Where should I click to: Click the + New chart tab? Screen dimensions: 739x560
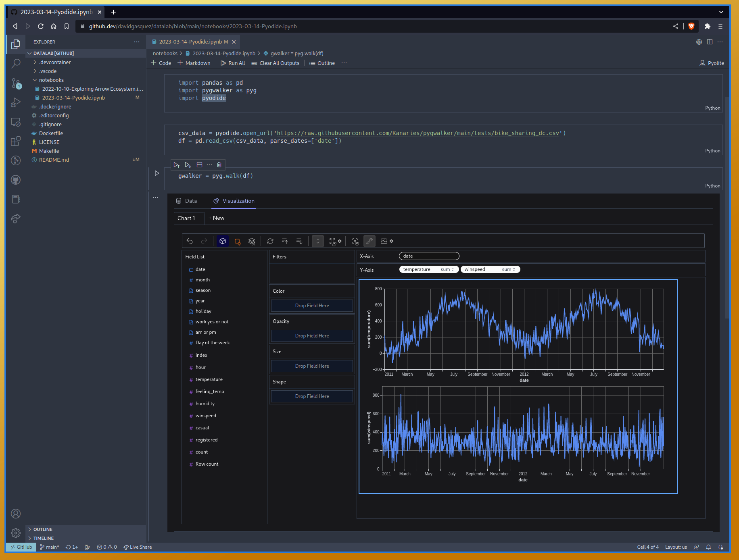216,218
